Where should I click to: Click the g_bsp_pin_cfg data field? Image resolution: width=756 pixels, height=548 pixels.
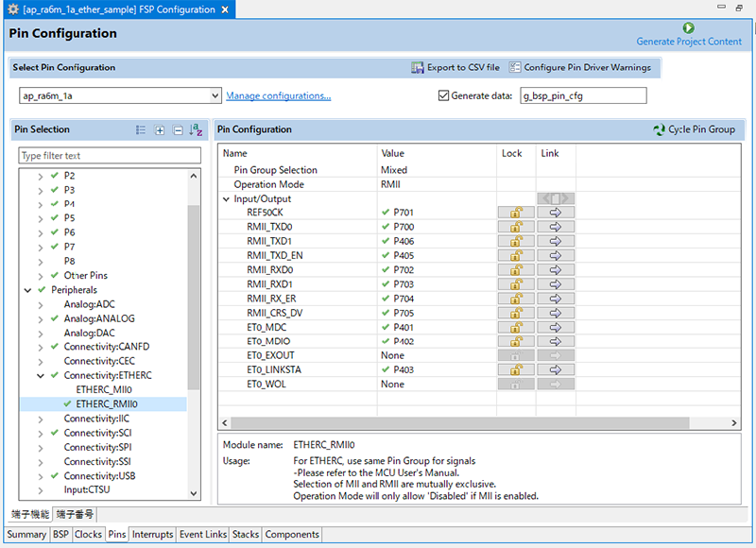click(583, 95)
